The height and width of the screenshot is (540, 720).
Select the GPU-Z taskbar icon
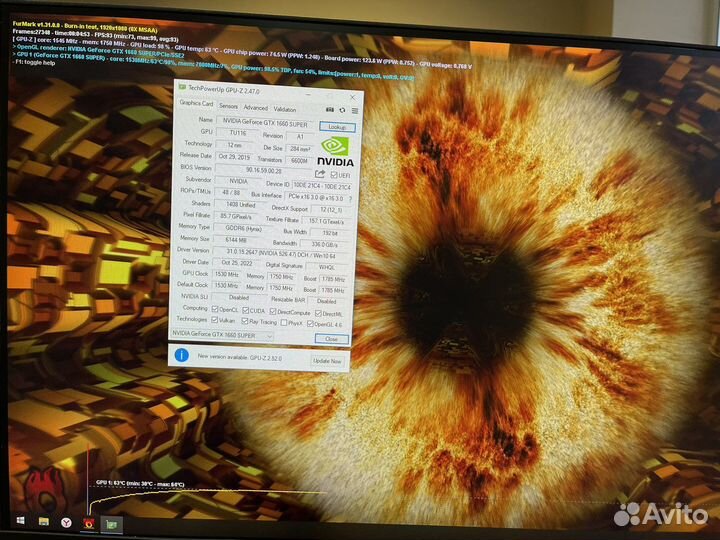pyautogui.click(x=112, y=524)
